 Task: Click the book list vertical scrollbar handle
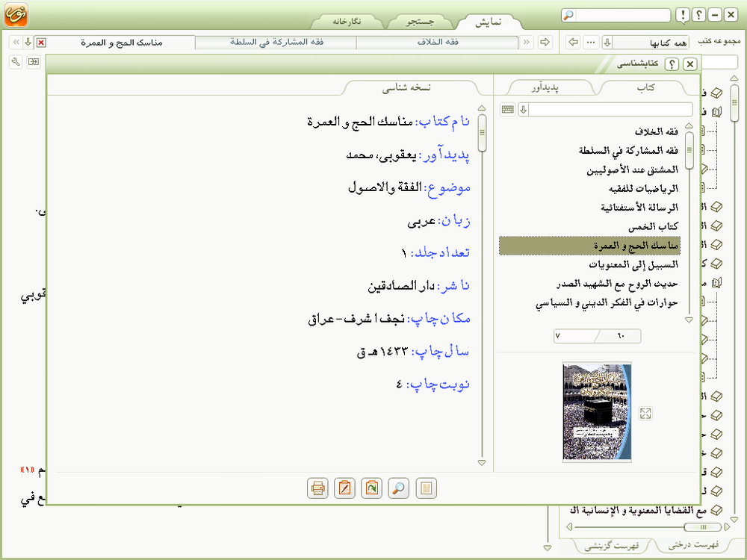689,151
